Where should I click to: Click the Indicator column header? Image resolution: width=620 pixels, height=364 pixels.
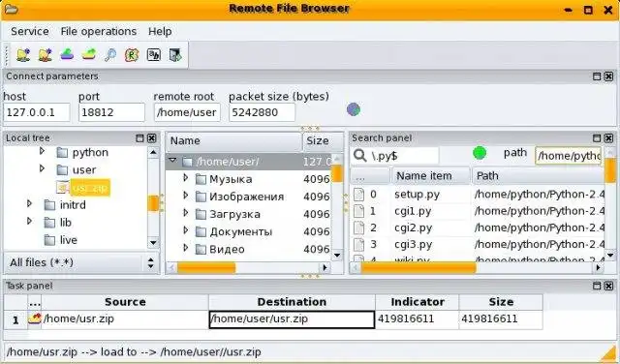tap(418, 302)
